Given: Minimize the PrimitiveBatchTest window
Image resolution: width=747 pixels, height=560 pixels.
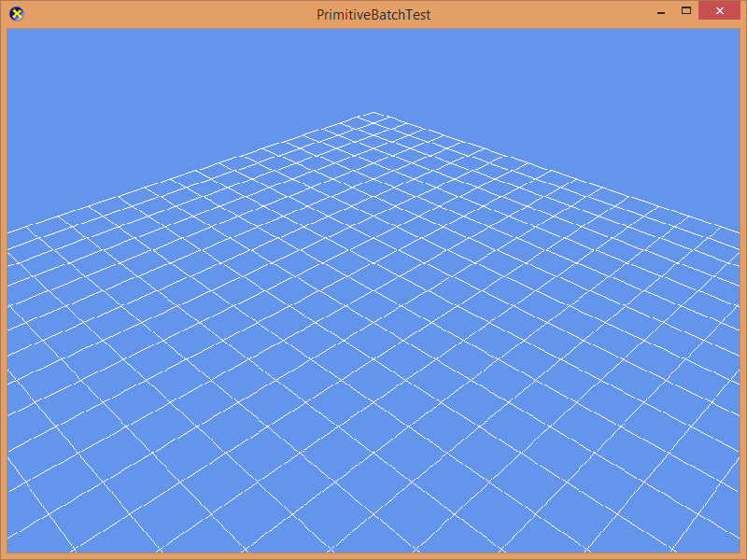Looking at the screenshot, I should point(660,14).
